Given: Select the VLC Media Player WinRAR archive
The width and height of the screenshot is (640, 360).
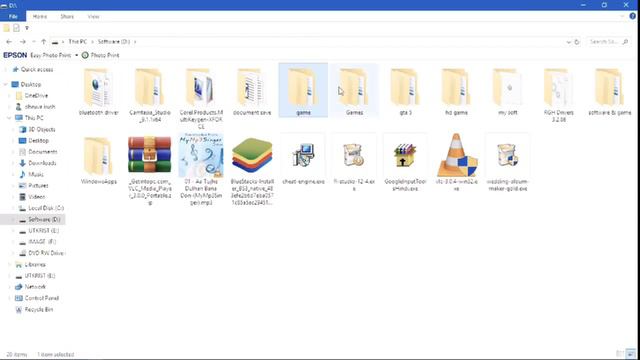Looking at the screenshot, I should pos(150,170).
